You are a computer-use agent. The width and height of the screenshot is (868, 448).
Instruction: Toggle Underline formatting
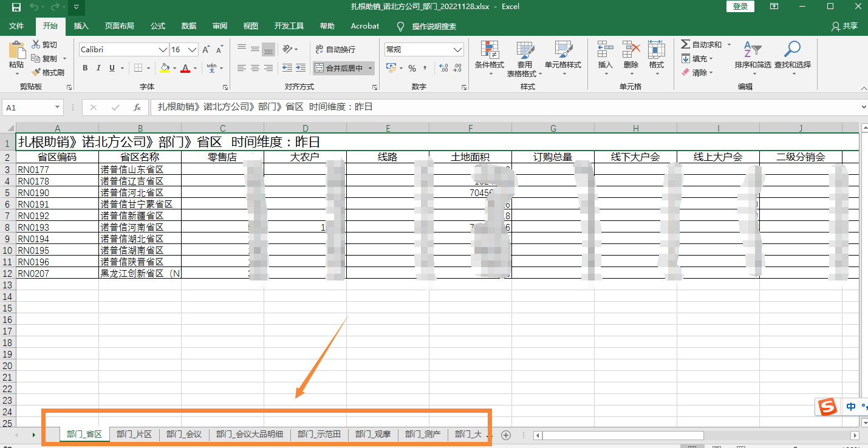[x=112, y=68]
